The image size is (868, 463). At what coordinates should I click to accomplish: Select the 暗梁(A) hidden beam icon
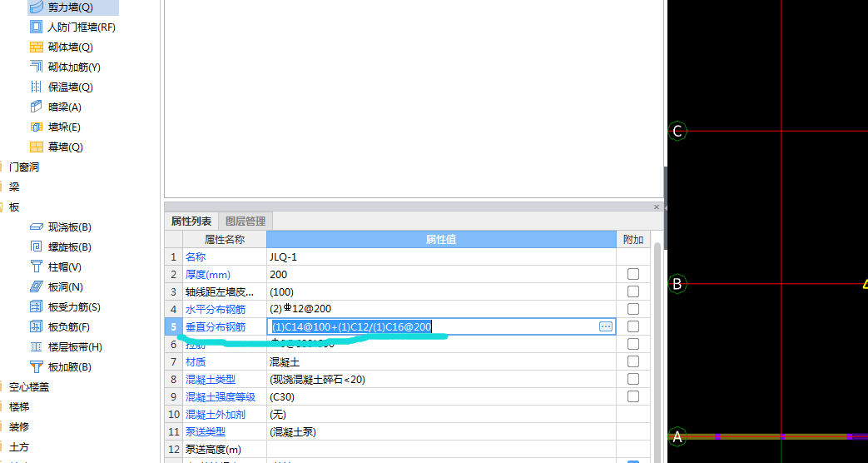[36, 107]
